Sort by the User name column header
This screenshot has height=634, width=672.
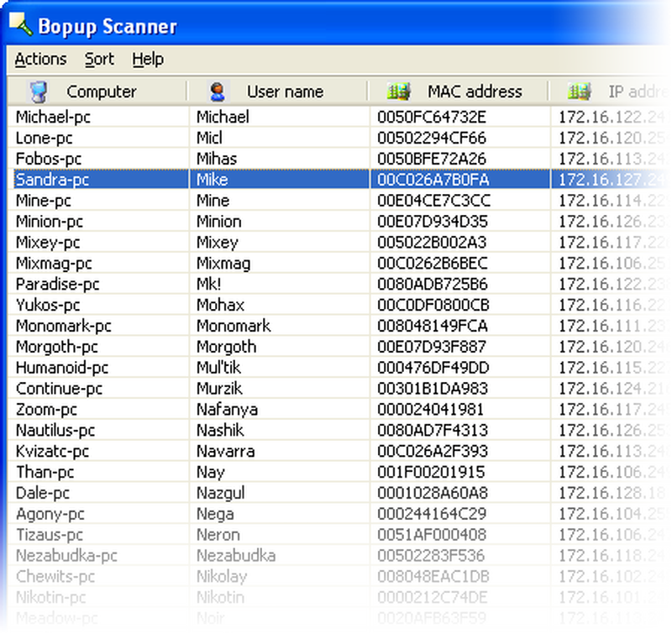click(278, 92)
